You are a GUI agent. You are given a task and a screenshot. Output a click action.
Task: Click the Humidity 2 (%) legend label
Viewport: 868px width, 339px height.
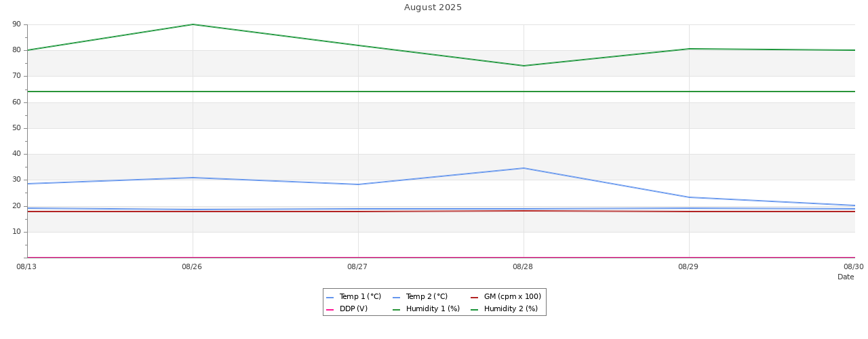click(511, 309)
